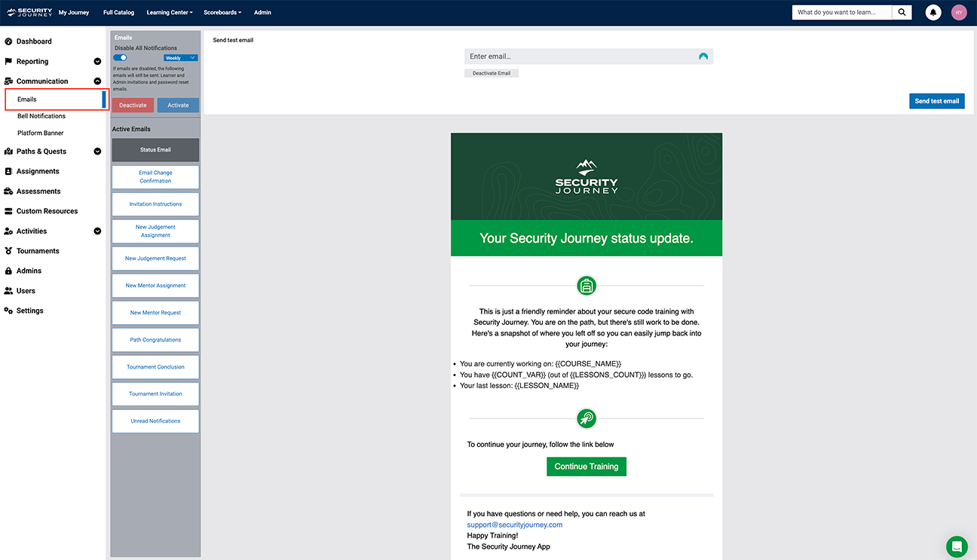Open the bell notifications icon in header

pyautogui.click(x=933, y=12)
